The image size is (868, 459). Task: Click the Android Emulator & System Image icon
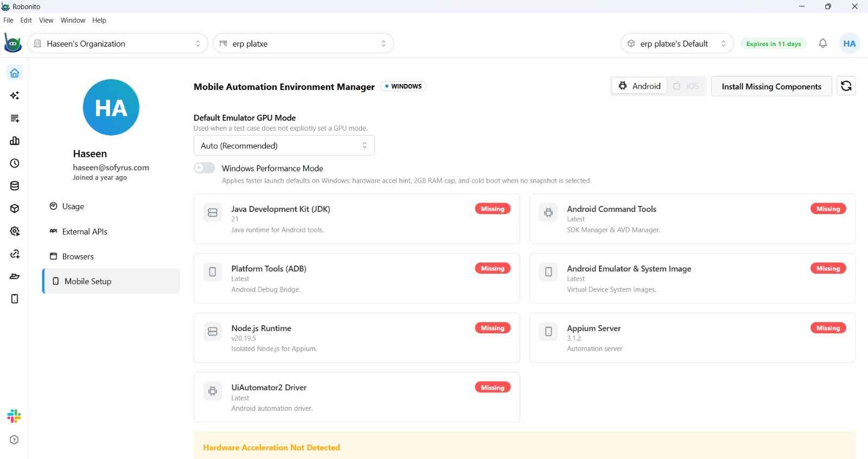(x=548, y=272)
